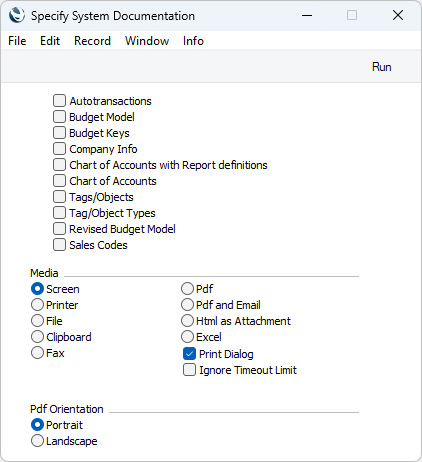Check the Company Info option
This screenshot has width=422, height=462.
click(59, 148)
